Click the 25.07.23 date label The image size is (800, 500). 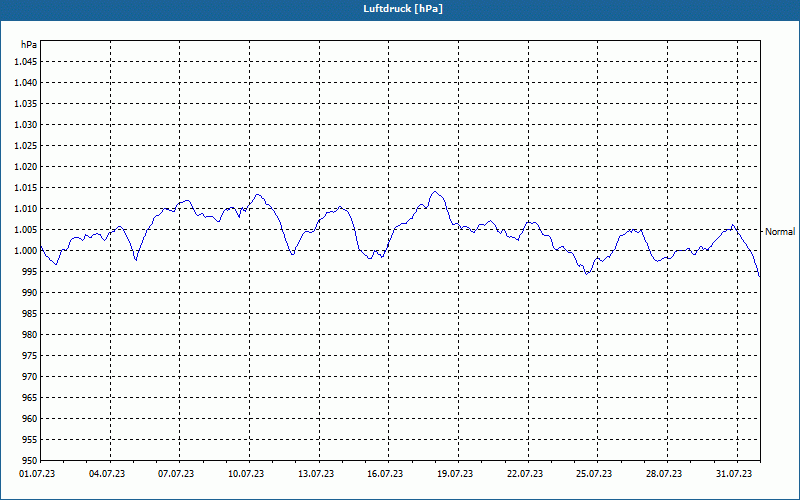click(x=594, y=474)
